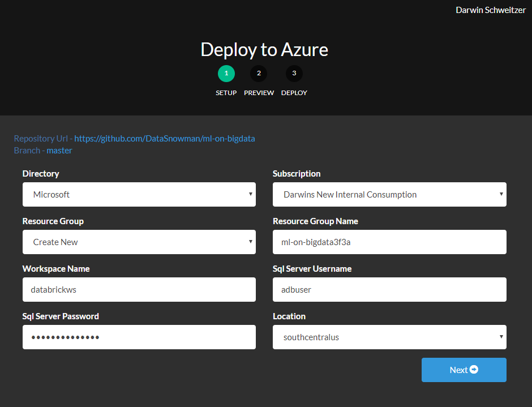532x407 pixels.
Task: Focus the Workspace Name input field
Action: pyautogui.click(x=139, y=290)
